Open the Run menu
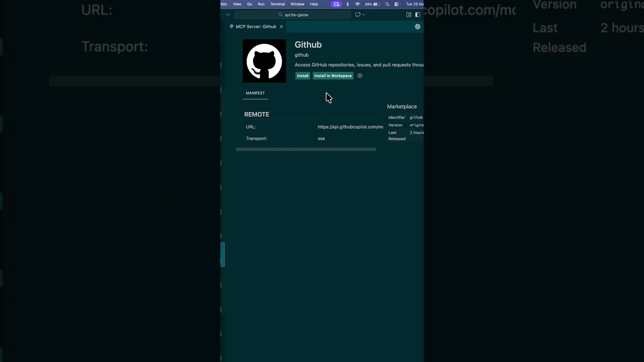 (x=261, y=4)
